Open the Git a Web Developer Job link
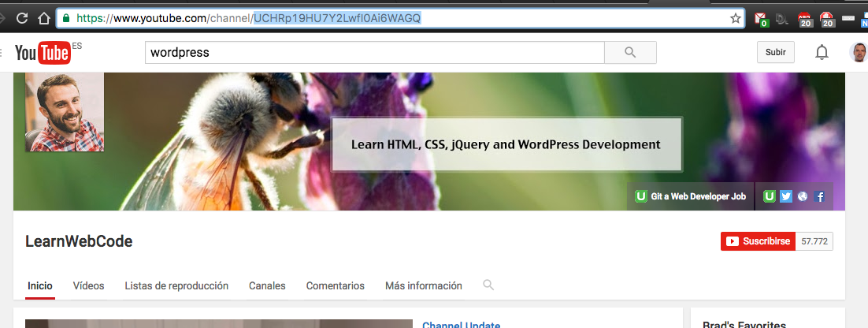 (x=691, y=196)
